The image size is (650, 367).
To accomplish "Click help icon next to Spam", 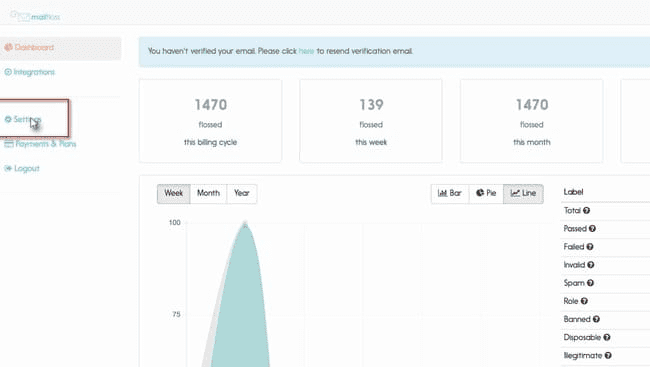I will click(590, 283).
